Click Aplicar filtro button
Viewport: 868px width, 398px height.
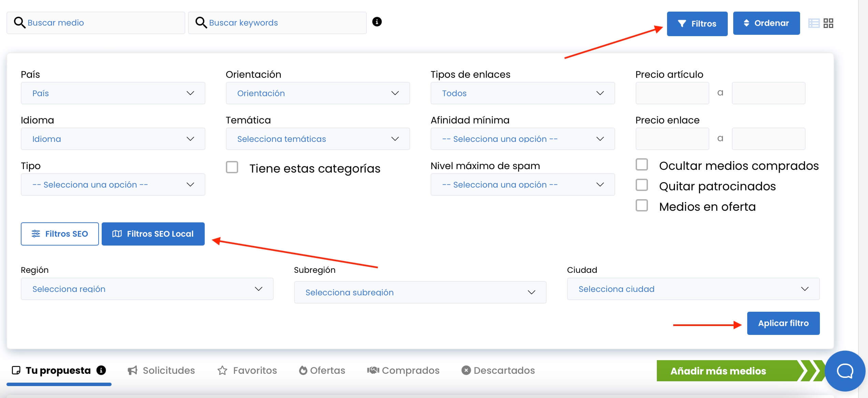tap(783, 323)
